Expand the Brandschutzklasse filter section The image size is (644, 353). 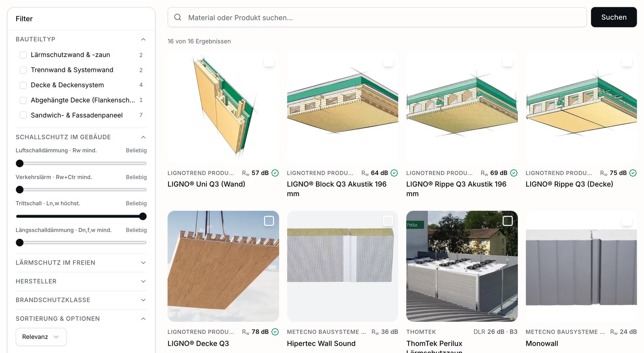coord(143,300)
